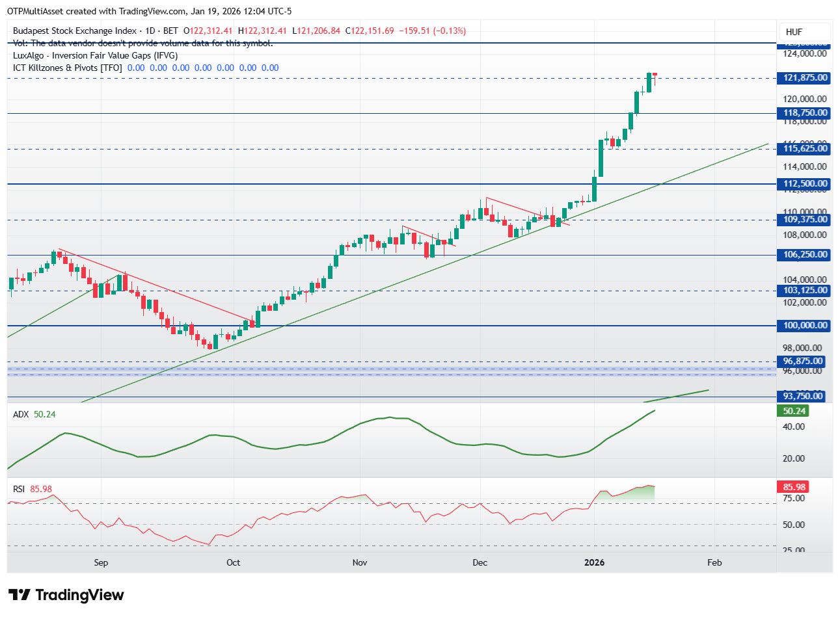This screenshot has width=840, height=617.
Task: Click the 112,500.00 price level label
Action: pos(805,184)
